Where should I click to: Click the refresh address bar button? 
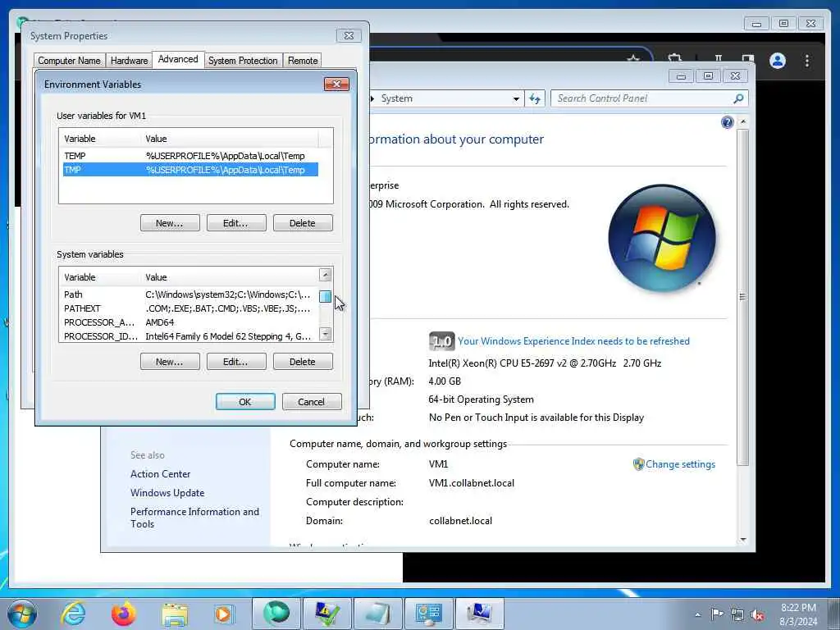pyautogui.click(x=535, y=98)
